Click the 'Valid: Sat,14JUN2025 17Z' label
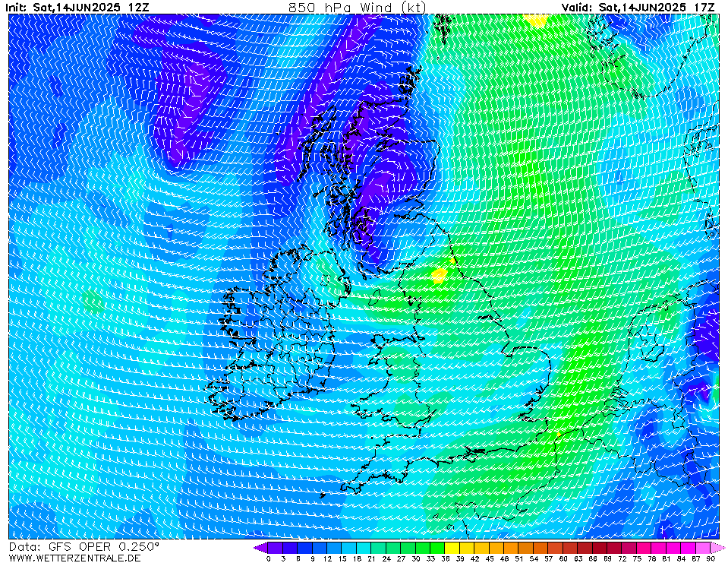This screenshot has height=563, width=728. coord(638,8)
